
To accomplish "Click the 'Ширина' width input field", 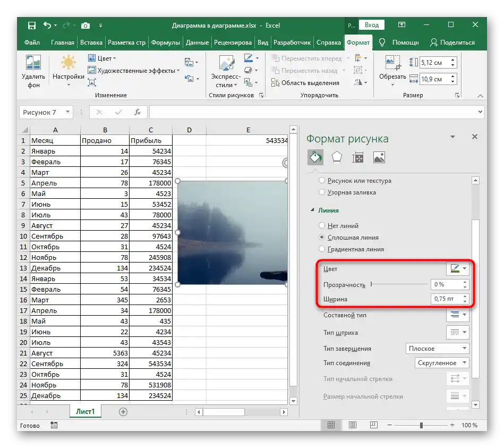I will pos(445,299).
